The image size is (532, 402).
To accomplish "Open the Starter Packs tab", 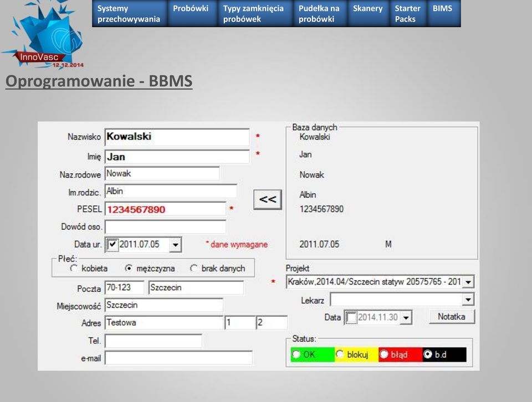I will point(408,13).
